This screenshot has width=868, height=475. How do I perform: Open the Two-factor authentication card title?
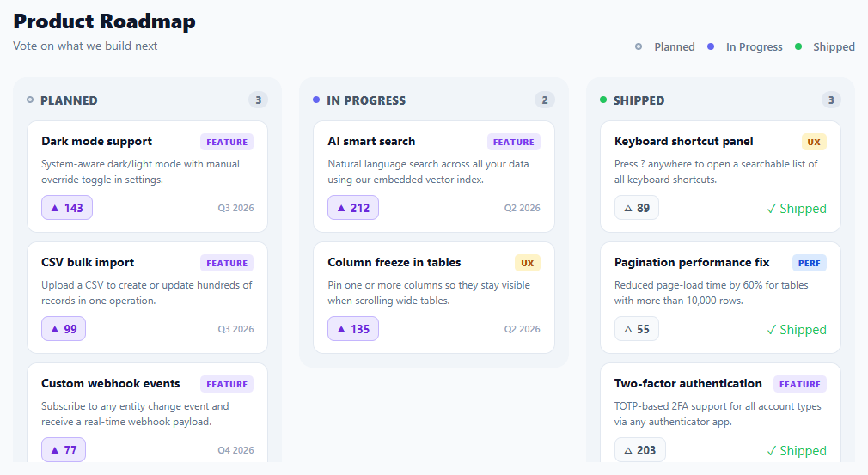click(688, 384)
